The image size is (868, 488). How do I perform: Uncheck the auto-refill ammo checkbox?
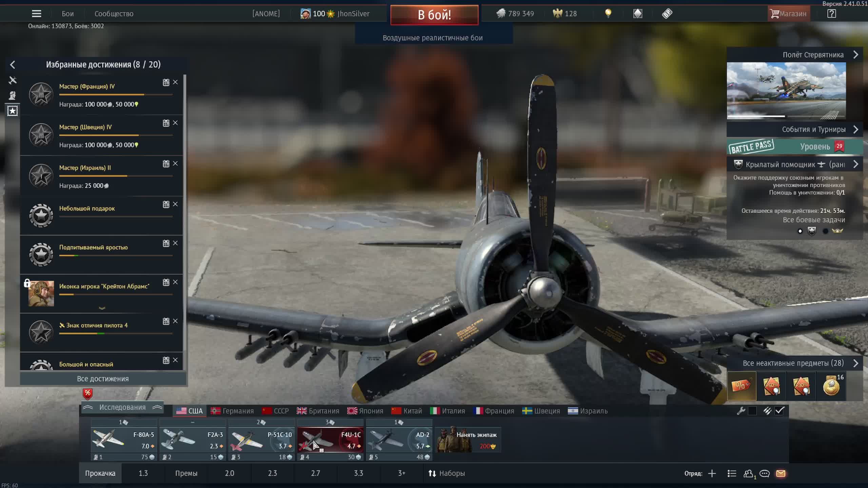tap(780, 411)
